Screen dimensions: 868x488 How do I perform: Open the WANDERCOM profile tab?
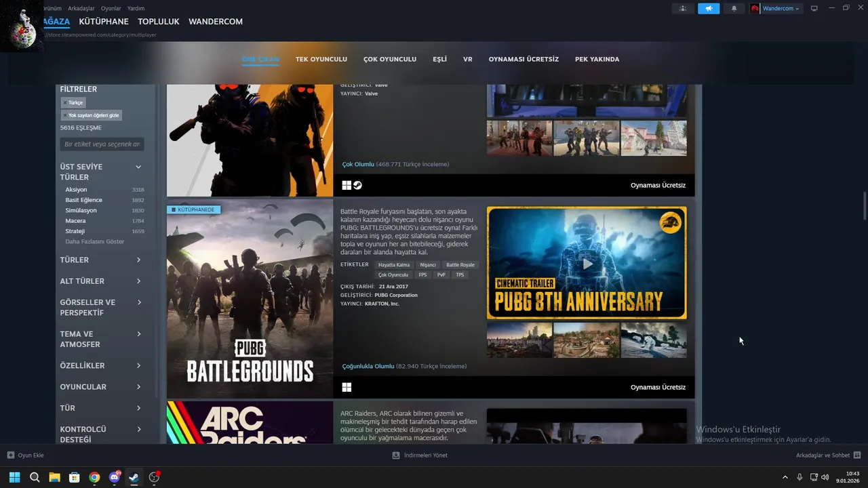pyautogui.click(x=216, y=22)
